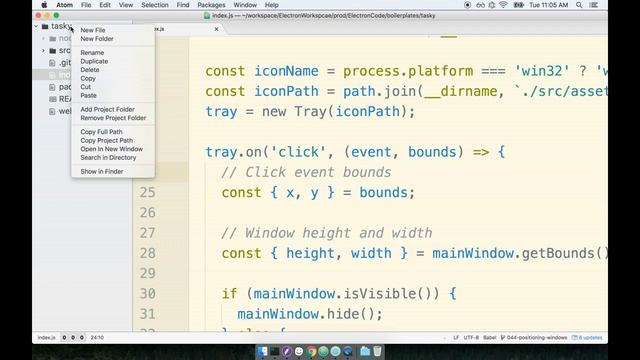Open the Apple menu
Image resolution: width=640 pixels, height=360 pixels.
click(44, 5)
